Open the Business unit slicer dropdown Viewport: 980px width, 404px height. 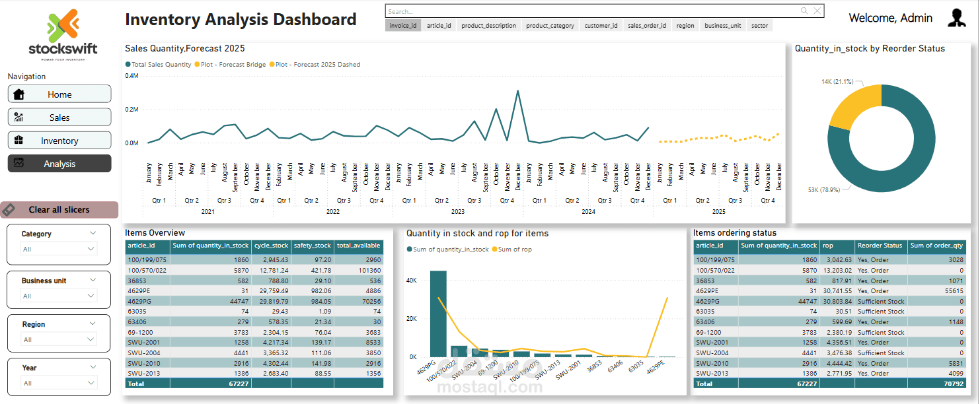59,296
